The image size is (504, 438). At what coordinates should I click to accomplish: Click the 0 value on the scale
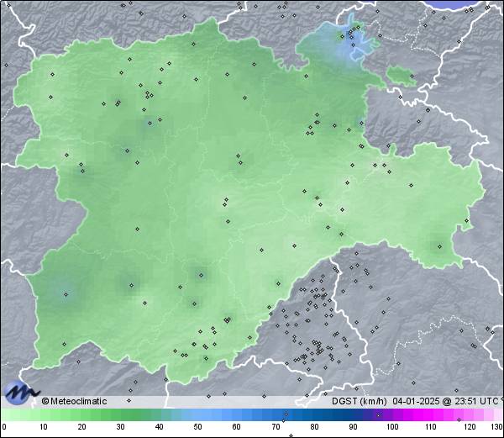coord(4,427)
